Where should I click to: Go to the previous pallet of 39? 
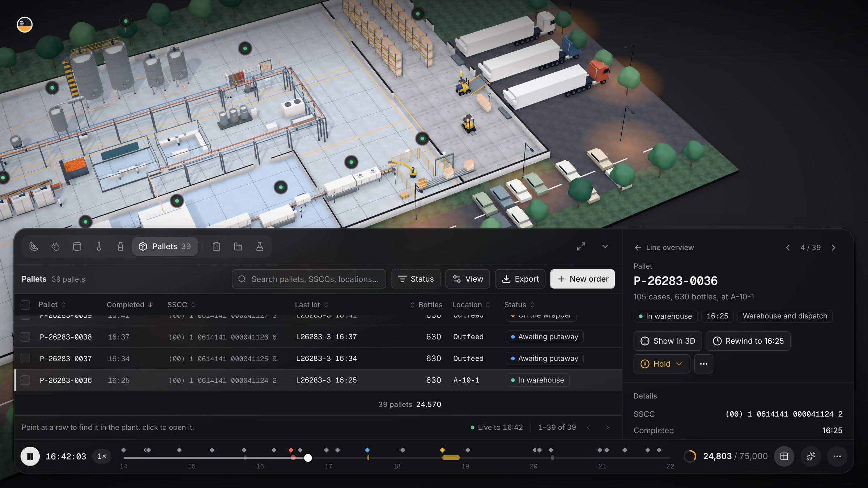pos(788,248)
